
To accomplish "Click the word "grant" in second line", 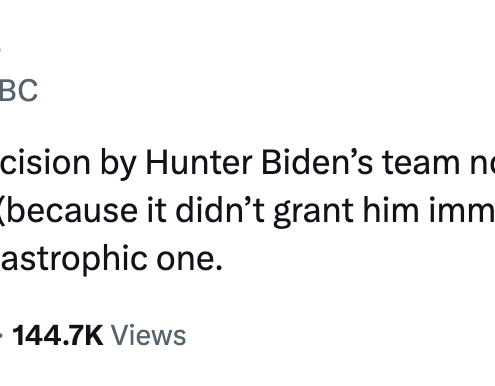I will pos(313,213).
